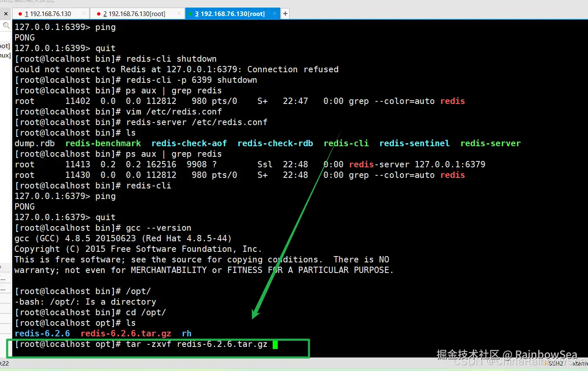Click the "gcc (GCC) 4.8.5 20150623" version line
This screenshot has height=371, width=588.
pos(123,238)
